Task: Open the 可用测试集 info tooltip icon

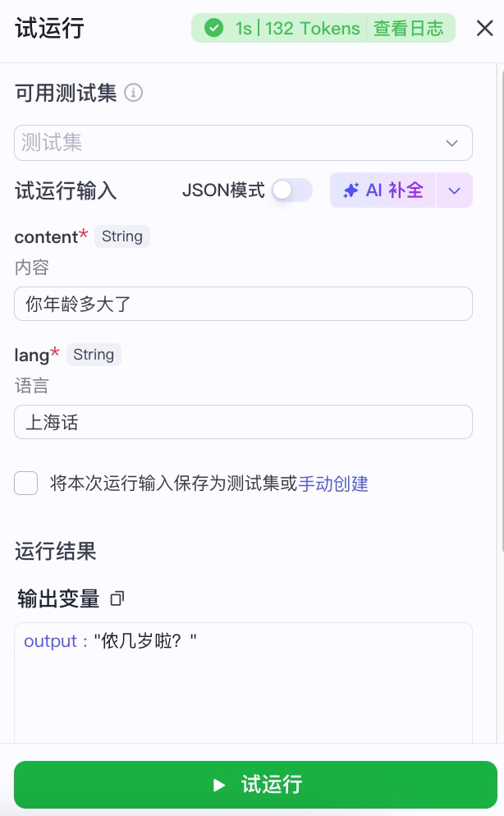Action: pyautogui.click(x=134, y=93)
